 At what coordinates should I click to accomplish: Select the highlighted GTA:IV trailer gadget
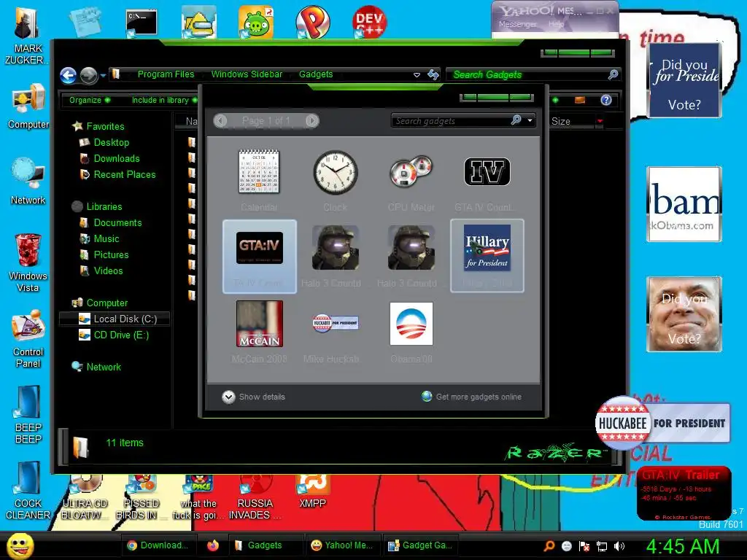[260, 256]
